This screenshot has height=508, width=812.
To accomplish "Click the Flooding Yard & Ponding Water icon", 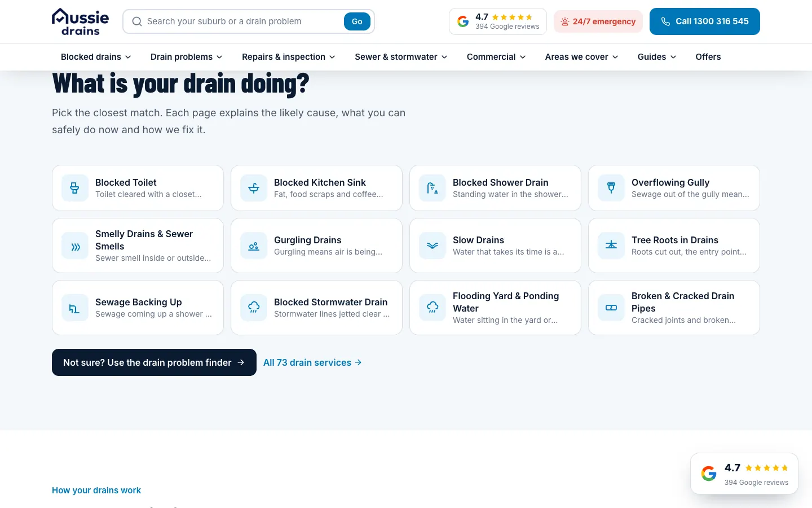I will click(433, 308).
